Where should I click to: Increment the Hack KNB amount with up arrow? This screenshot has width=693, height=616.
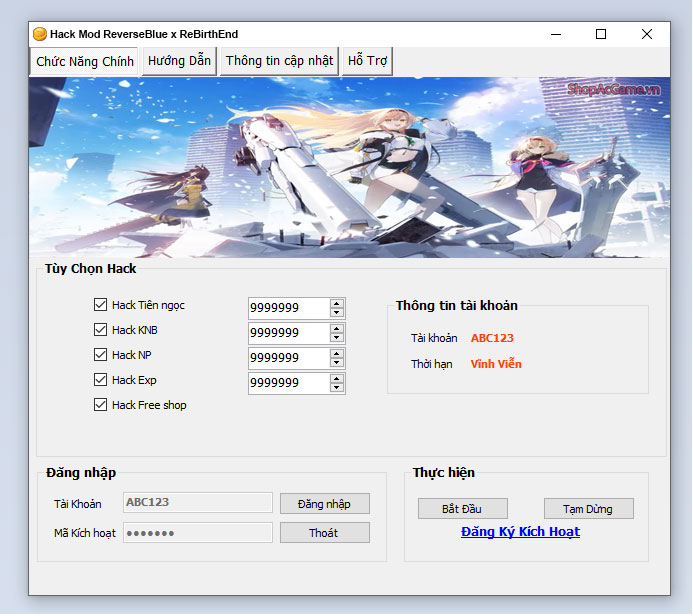click(337, 329)
